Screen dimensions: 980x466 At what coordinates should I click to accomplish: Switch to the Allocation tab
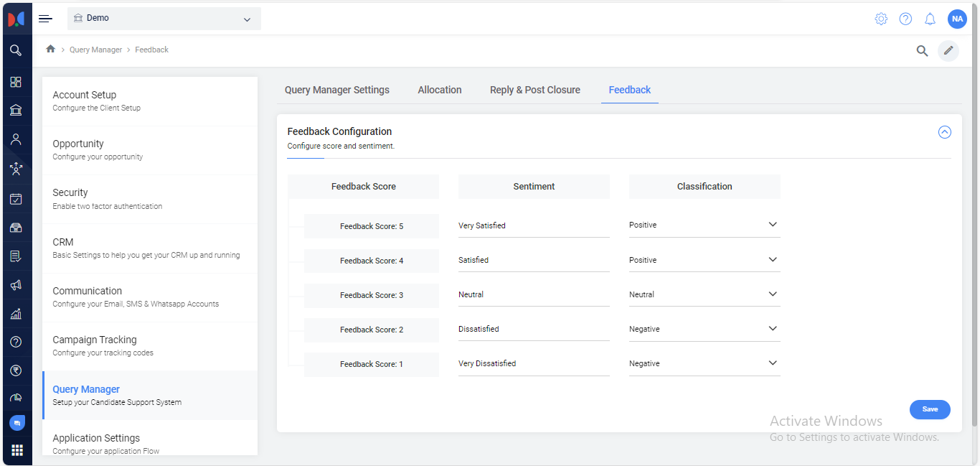pos(440,90)
